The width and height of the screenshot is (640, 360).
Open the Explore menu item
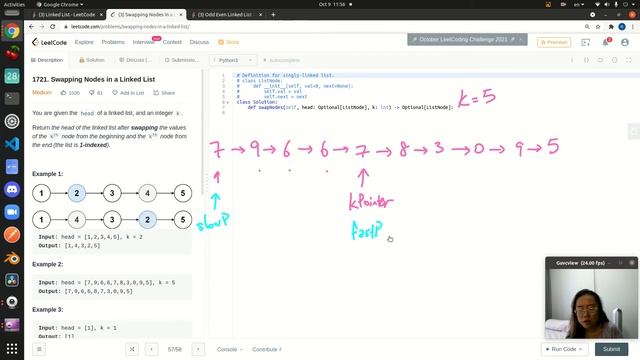[x=84, y=42]
